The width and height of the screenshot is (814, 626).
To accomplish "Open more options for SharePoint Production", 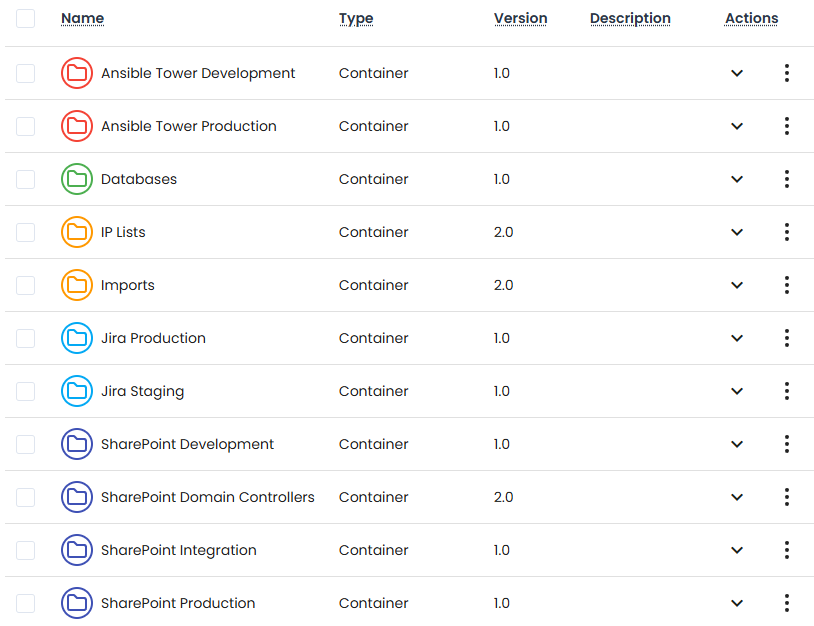I will (x=787, y=603).
